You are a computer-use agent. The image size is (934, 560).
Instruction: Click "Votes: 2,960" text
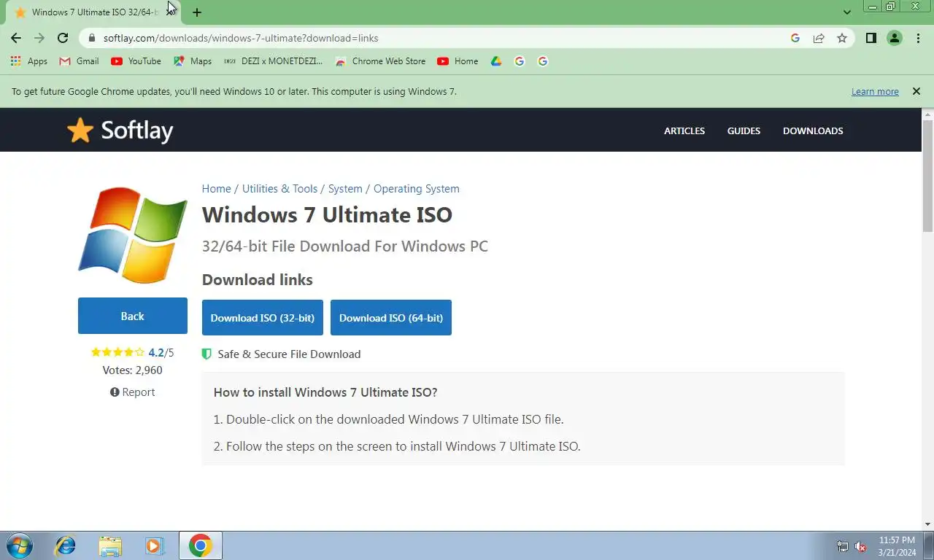tap(133, 370)
